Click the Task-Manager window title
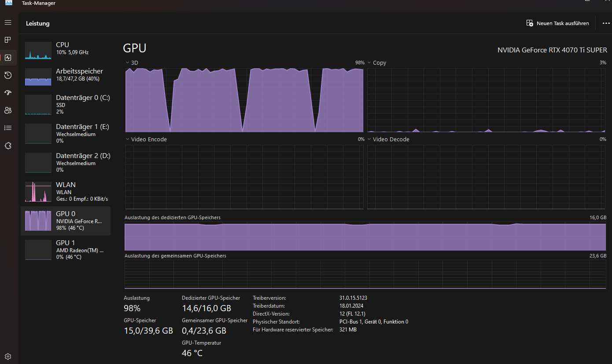612x364 pixels. tap(39, 3)
